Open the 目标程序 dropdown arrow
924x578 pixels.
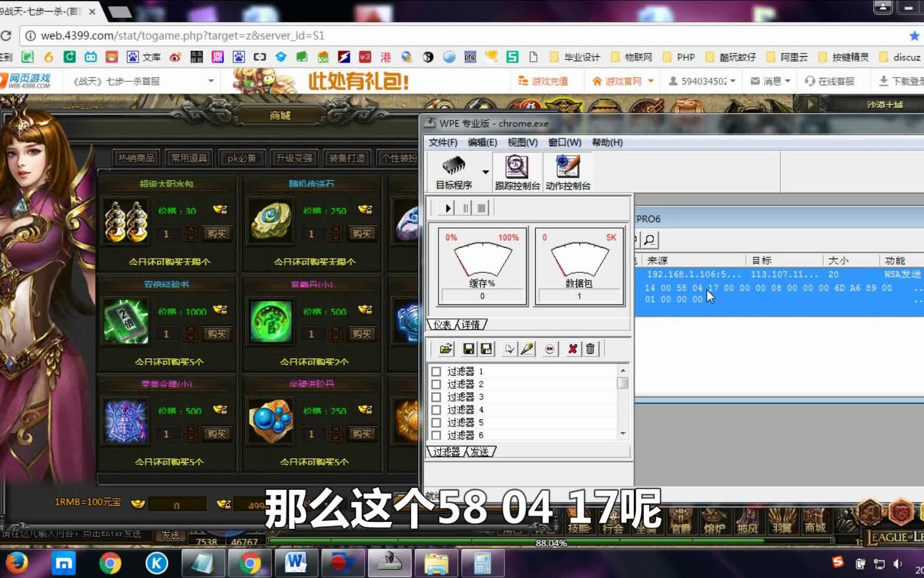(486, 172)
